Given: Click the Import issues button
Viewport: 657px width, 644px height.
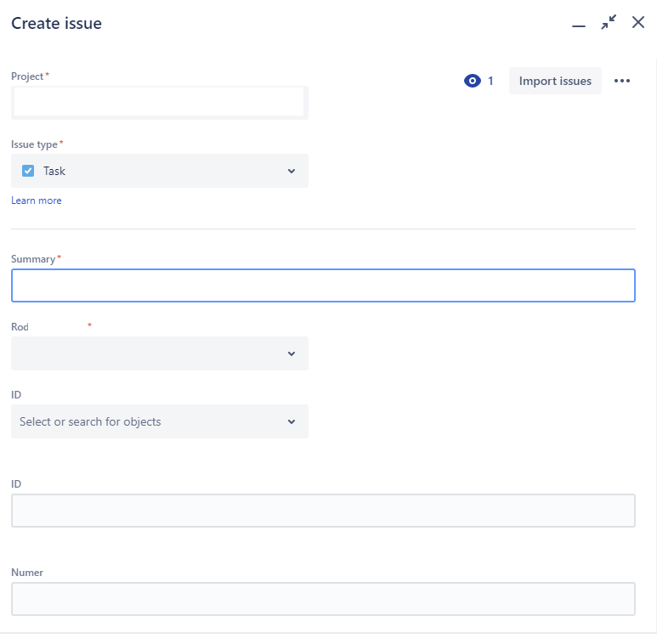Looking at the screenshot, I should pos(555,82).
